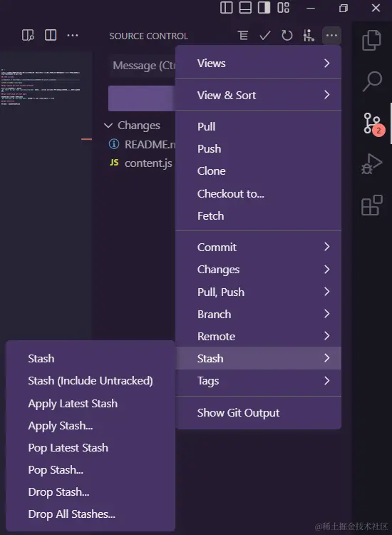The width and height of the screenshot is (392, 535).
Task: Open the editor more actions ellipsis
Action: point(73,35)
